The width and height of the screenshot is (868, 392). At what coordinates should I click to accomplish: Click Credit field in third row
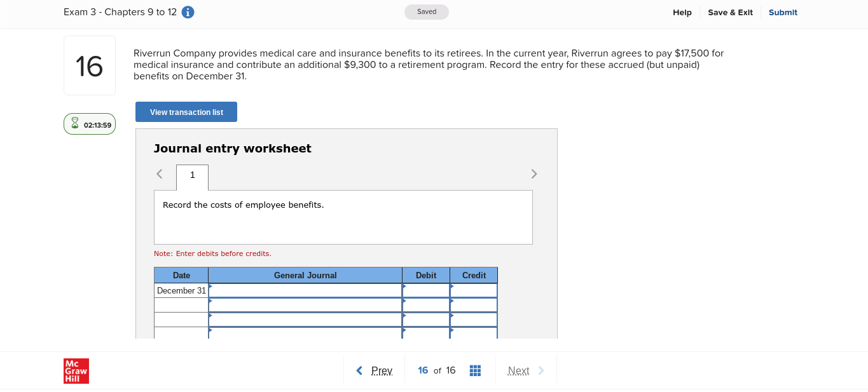pyautogui.click(x=474, y=320)
